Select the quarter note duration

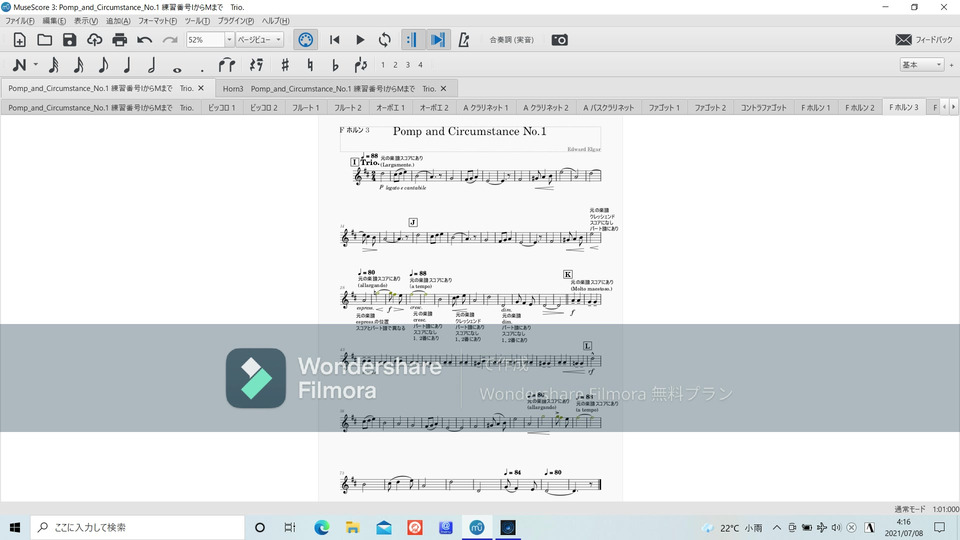[x=127, y=65]
